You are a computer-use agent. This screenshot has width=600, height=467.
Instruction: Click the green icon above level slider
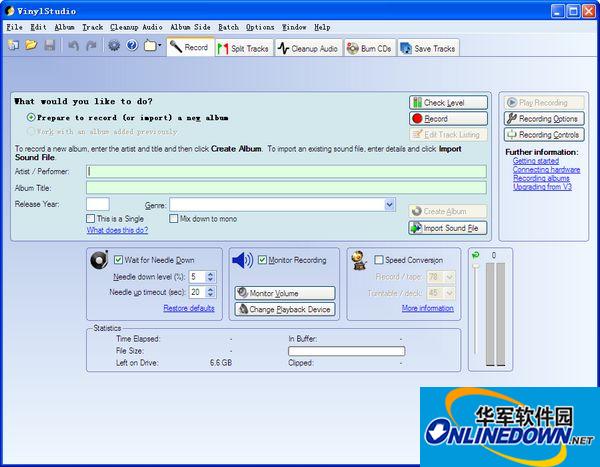476,255
